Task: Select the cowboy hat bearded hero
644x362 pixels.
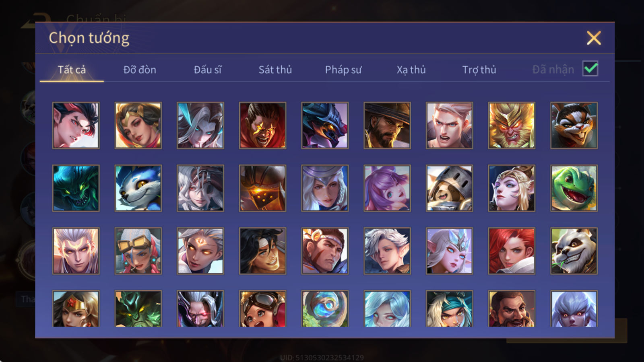Action: [387, 125]
